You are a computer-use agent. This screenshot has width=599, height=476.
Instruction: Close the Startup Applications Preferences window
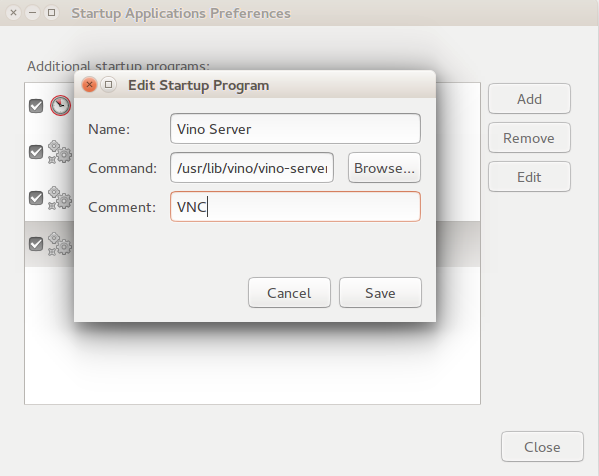pos(13,13)
